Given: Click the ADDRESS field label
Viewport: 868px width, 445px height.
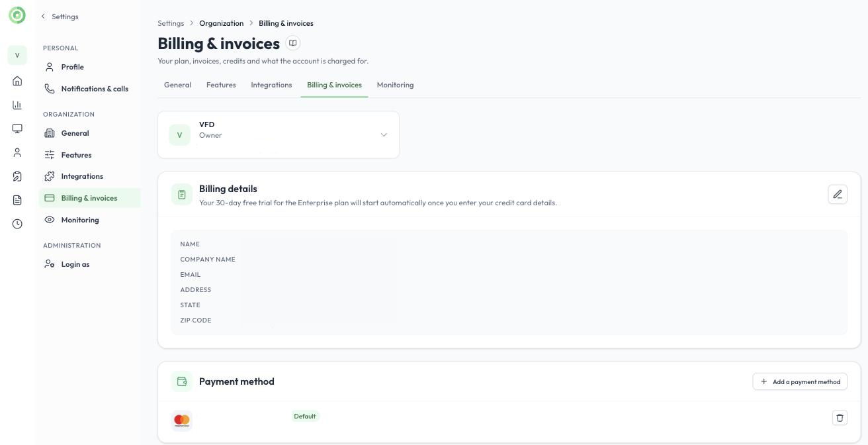Looking at the screenshot, I should [x=196, y=290].
